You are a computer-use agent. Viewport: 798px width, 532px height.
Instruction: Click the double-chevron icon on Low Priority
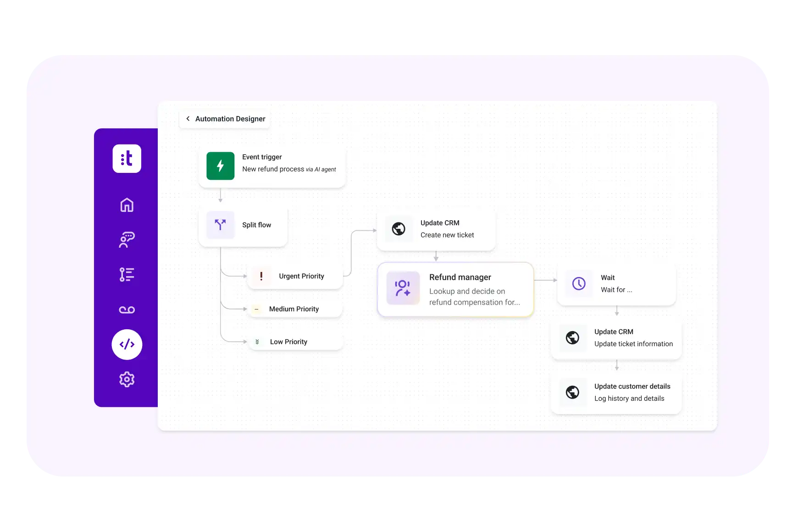tap(257, 341)
